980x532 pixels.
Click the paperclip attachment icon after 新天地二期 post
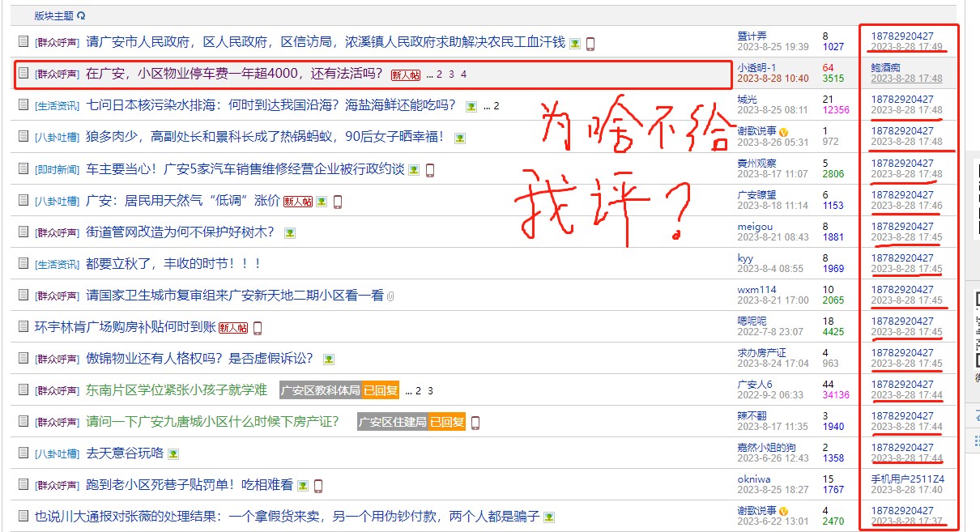pos(390,296)
